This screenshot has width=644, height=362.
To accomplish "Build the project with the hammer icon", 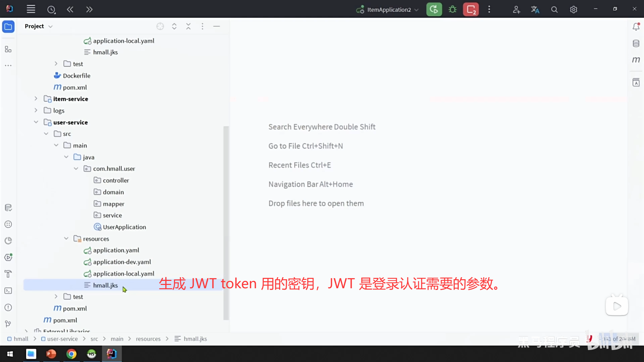I will point(8,274).
